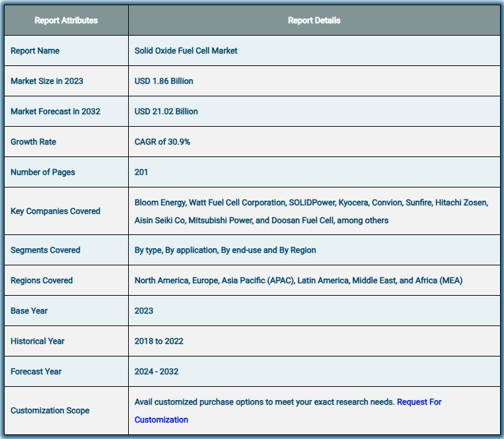Select the By type, By application segments text
Screen dimensions: 504x439
pyautogui.click(x=225, y=250)
